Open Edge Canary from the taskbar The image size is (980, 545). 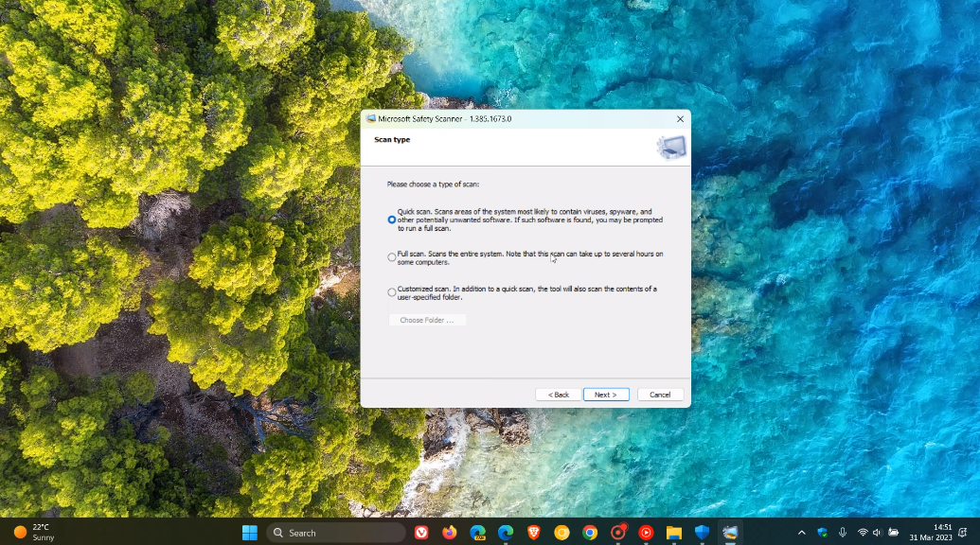tap(477, 533)
